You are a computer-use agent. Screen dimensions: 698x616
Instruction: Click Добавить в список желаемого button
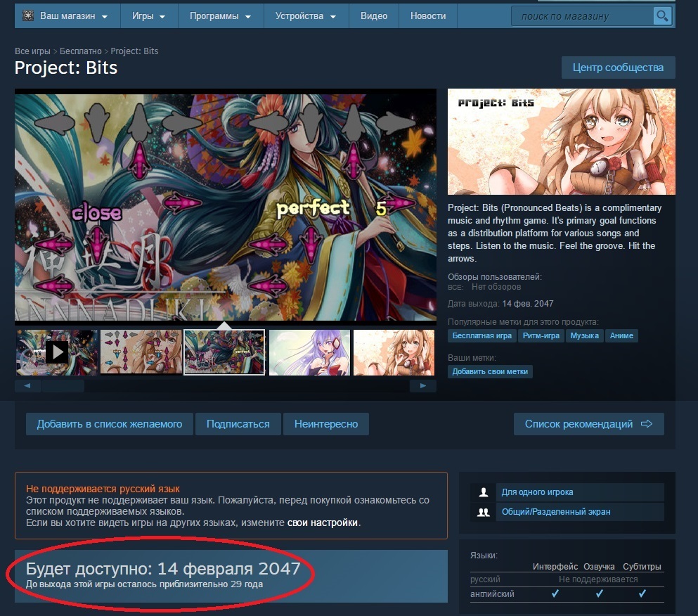(x=110, y=424)
